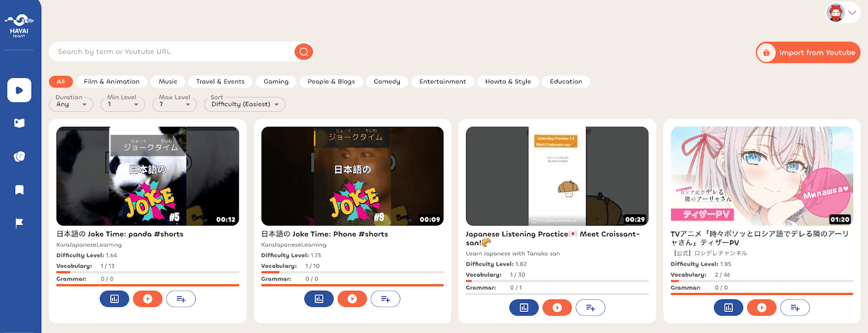The height and width of the screenshot is (333, 868).
Task: Open the Sort Difficulty (Easiest) dropdown
Action: click(x=245, y=104)
